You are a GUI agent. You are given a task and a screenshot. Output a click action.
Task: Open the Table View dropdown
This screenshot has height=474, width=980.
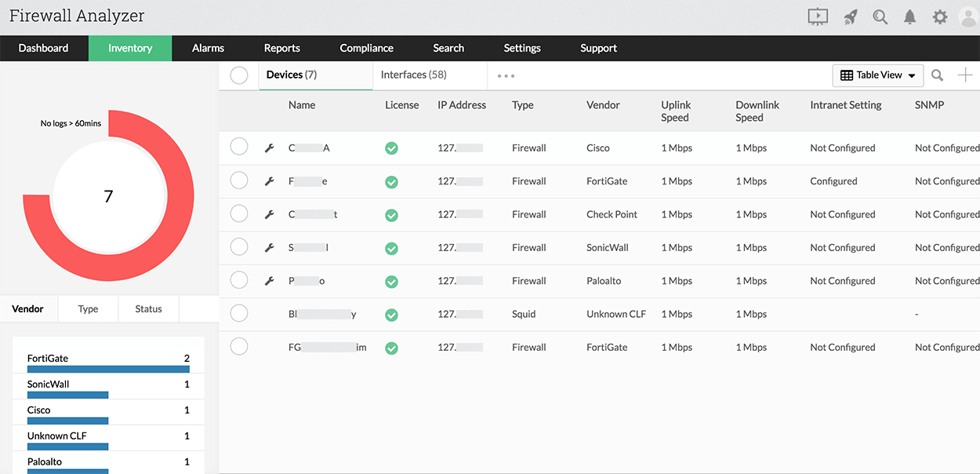pos(877,75)
